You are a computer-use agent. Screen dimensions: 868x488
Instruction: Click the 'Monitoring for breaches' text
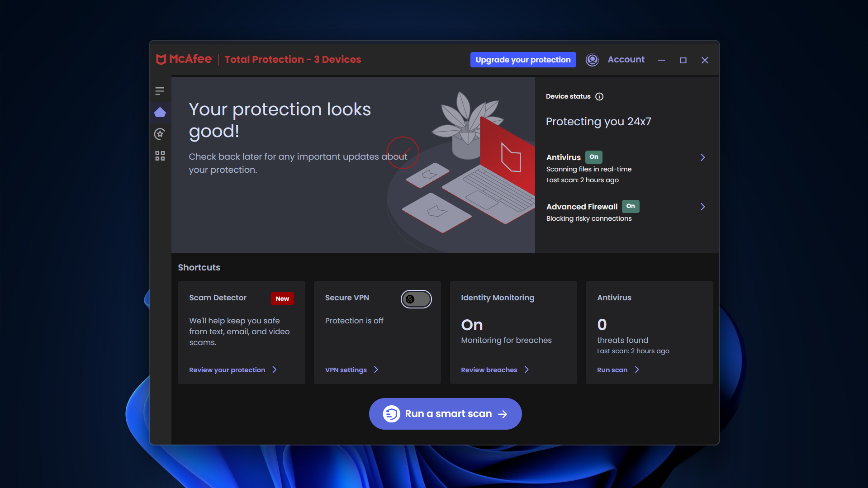point(506,340)
